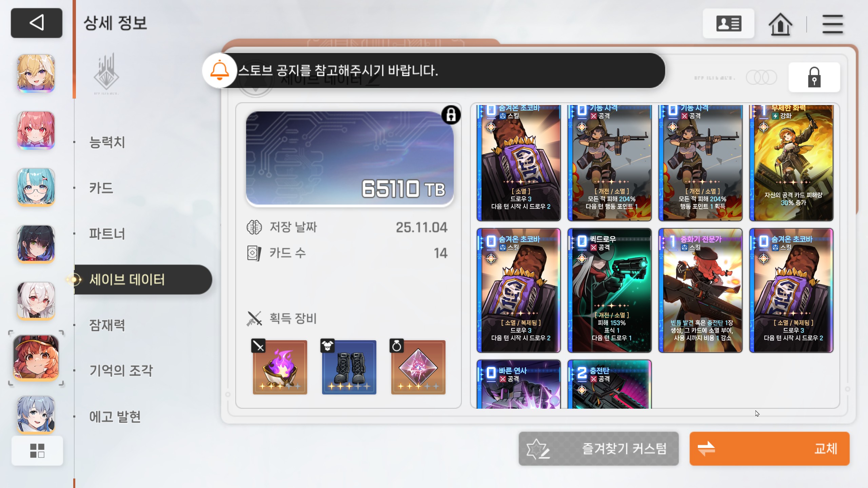Select the teal-haired glasses character portrait

coord(36,187)
